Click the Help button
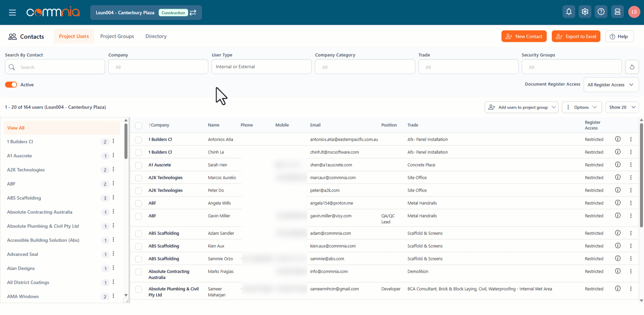The width and height of the screenshot is (644, 315). [x=620, y=36]
